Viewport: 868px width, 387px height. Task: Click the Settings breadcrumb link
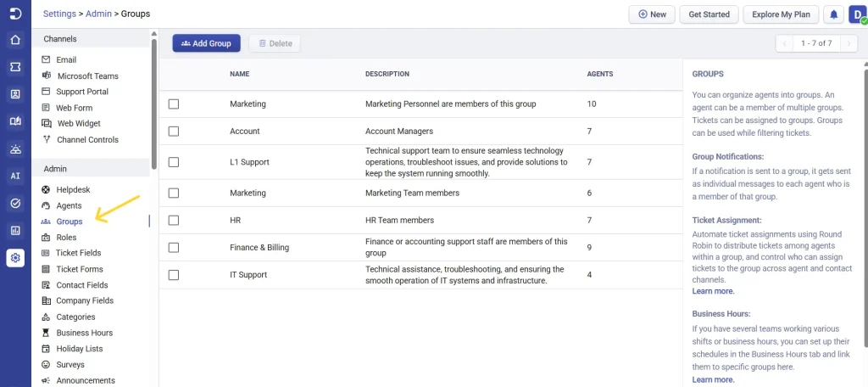tap(60, 14)
